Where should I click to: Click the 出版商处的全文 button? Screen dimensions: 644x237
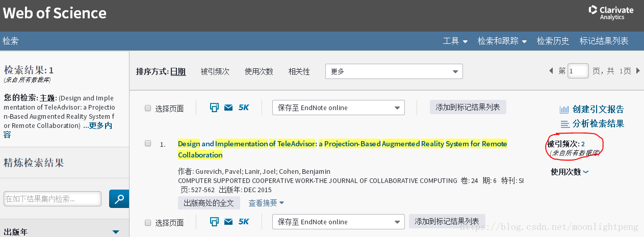click(209, 203)
